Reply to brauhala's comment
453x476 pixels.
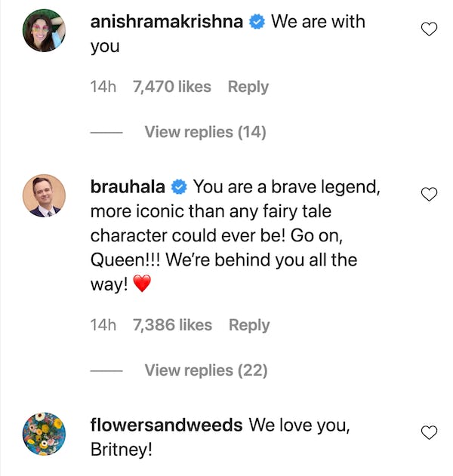point(248,325)
